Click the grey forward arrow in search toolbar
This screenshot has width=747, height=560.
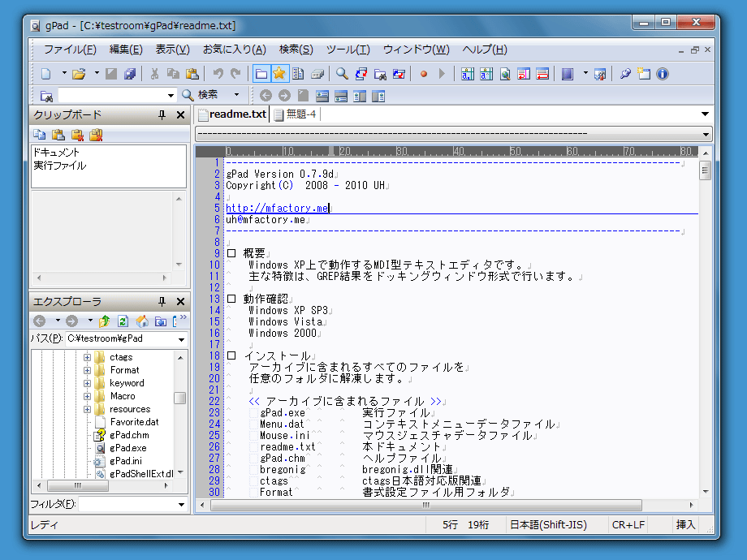pos(284,97)
